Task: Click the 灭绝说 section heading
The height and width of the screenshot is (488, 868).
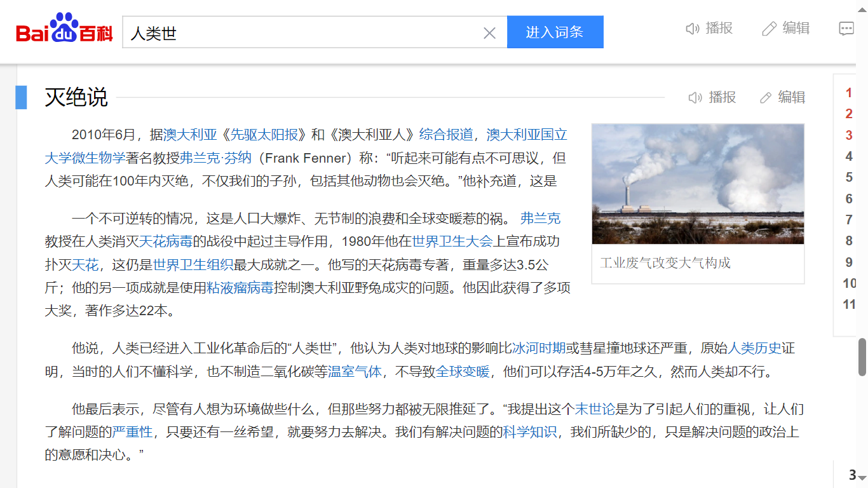Action: (x=76, y=97)
